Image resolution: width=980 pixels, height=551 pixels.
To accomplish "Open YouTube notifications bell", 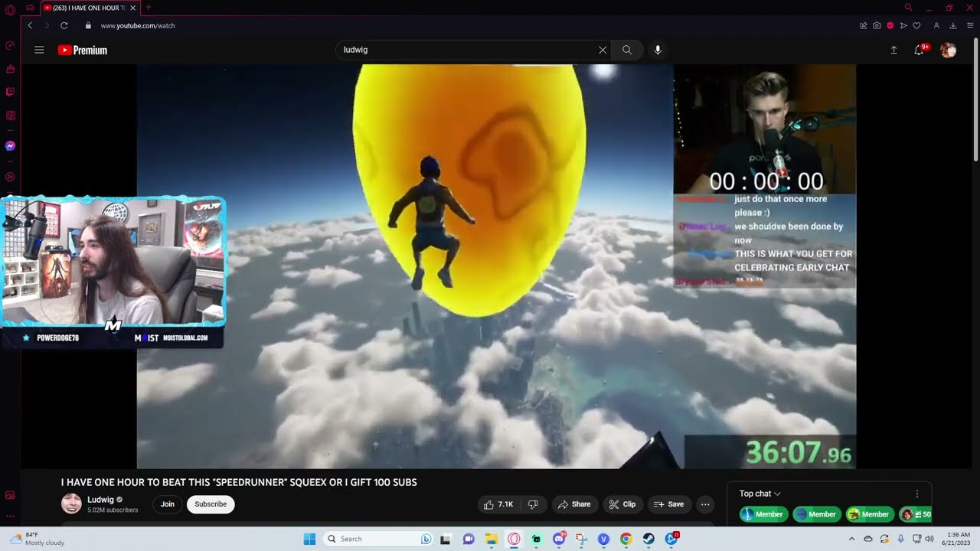I will [920, 50].
